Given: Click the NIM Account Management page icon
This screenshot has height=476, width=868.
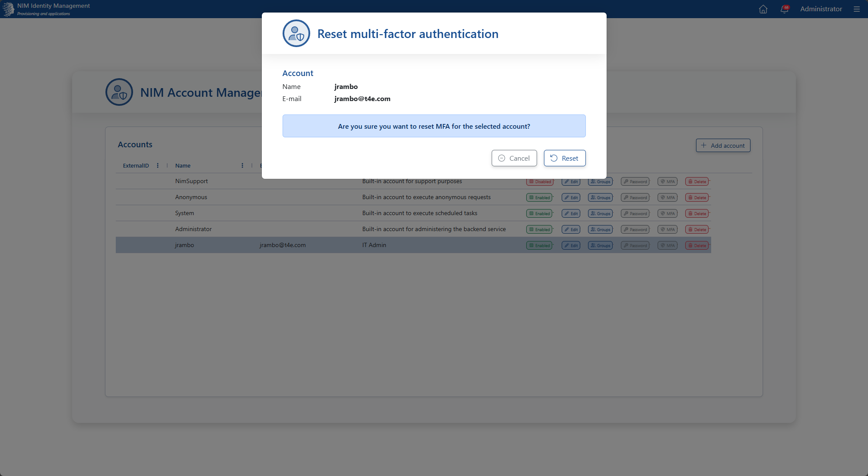Looking at the screenshot, I should pos(119,92).
